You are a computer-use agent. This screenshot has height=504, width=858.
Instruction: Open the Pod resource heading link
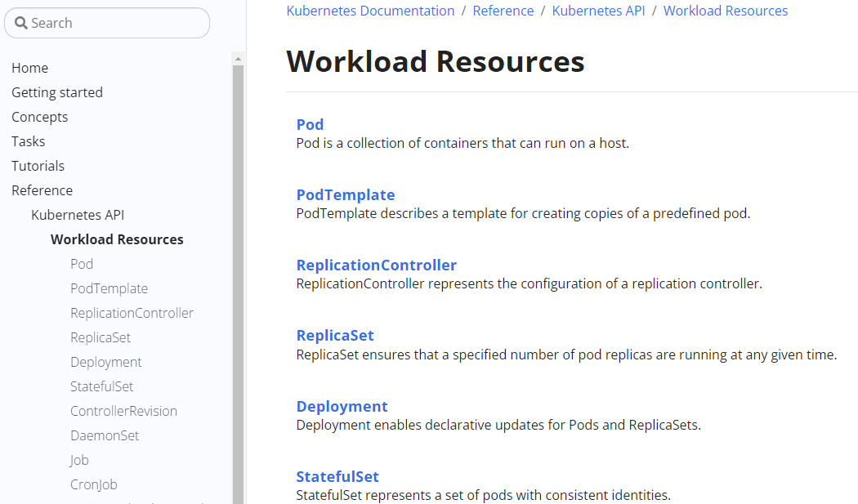point(310,124)
